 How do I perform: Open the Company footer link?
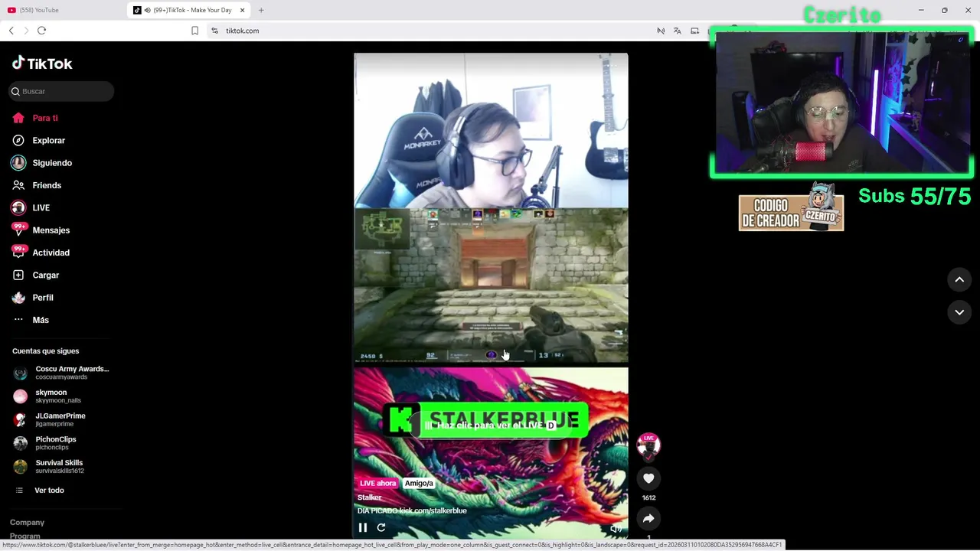(x=27, y=522)
